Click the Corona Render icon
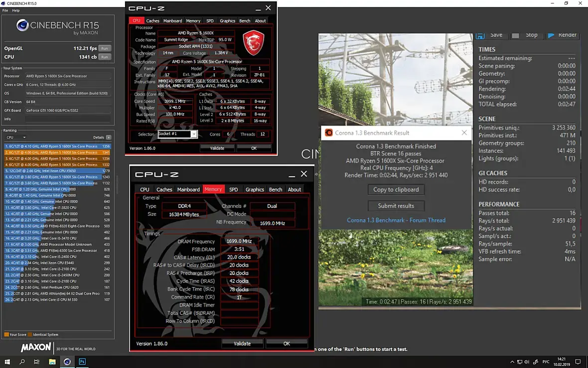The width and height of the screenshot is (588, 368). coord(551,35)
